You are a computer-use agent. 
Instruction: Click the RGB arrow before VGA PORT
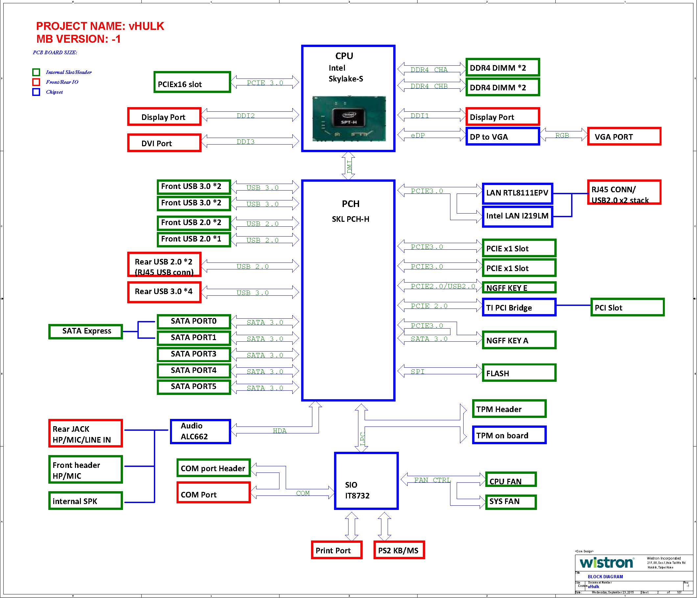[563, 135]
